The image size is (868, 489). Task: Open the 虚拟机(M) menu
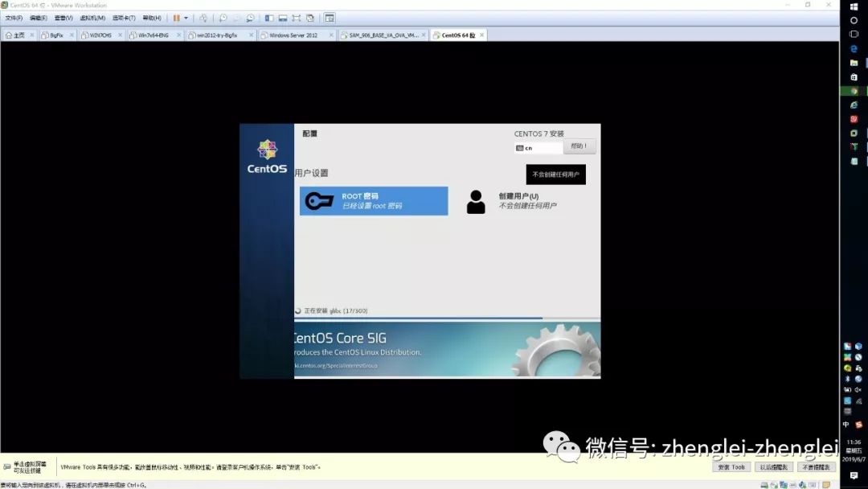pos(92,18)
